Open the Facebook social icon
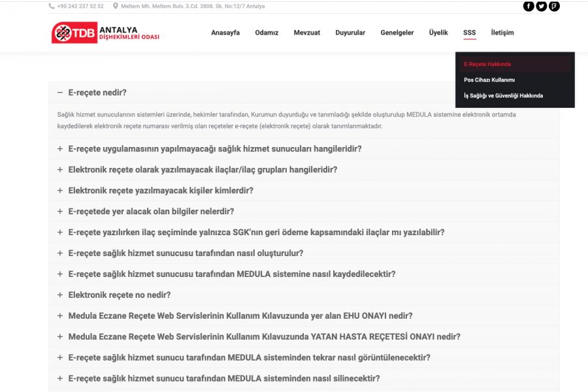The height and width of the screenshot is (392, 588). point(529,7)
